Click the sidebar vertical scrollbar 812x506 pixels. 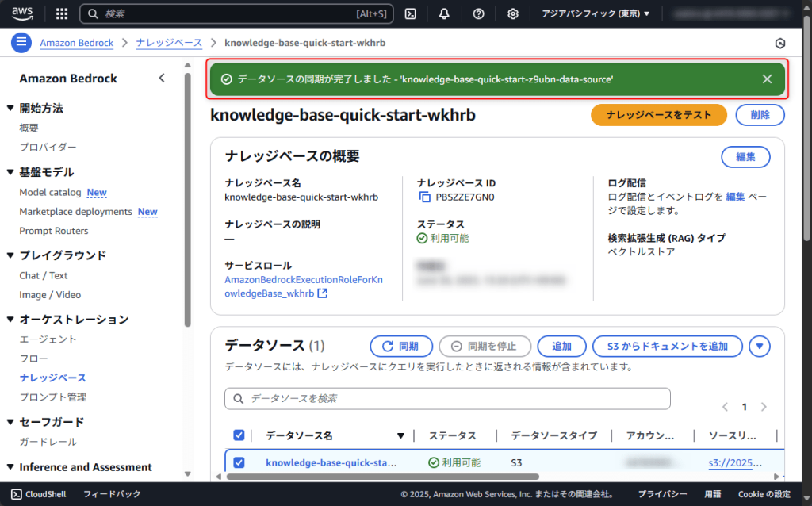(x=187, y=199)
